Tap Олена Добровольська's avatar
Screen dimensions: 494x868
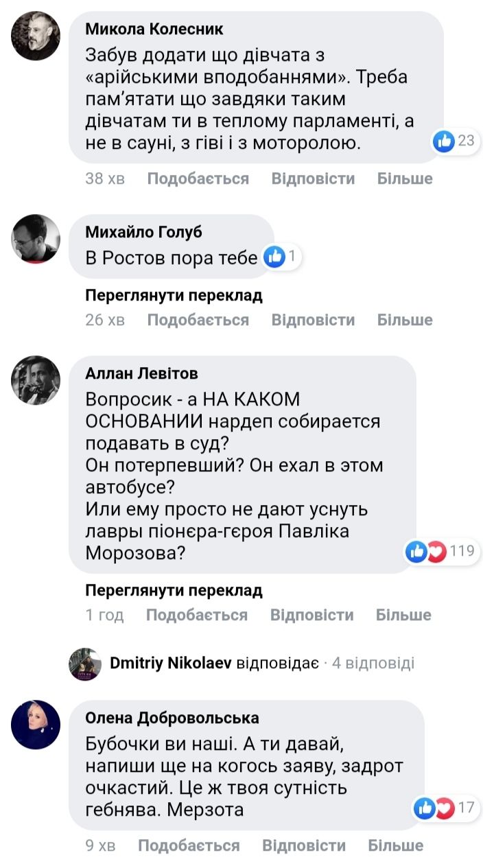pos(36,725)
